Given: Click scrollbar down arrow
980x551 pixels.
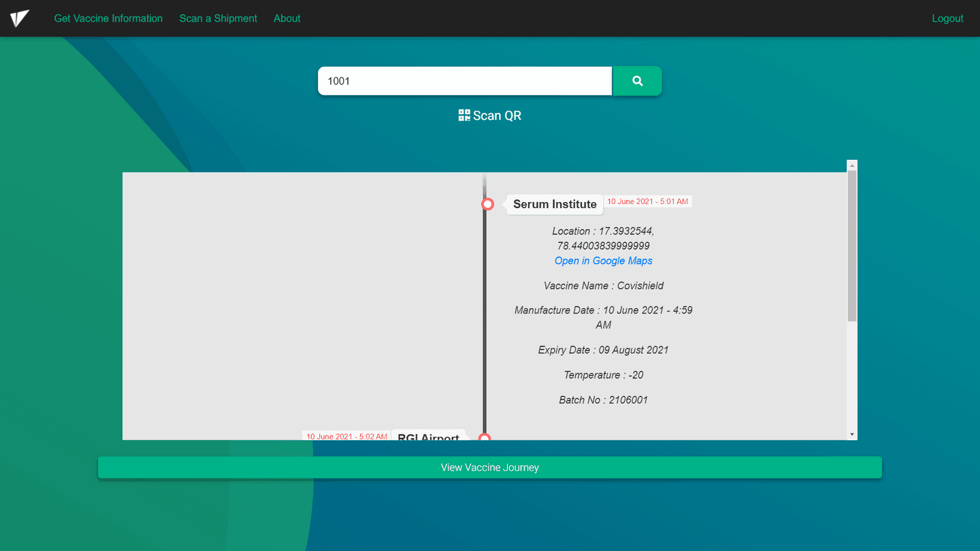Looking at the screenshot, I should (x=852, y=434).
